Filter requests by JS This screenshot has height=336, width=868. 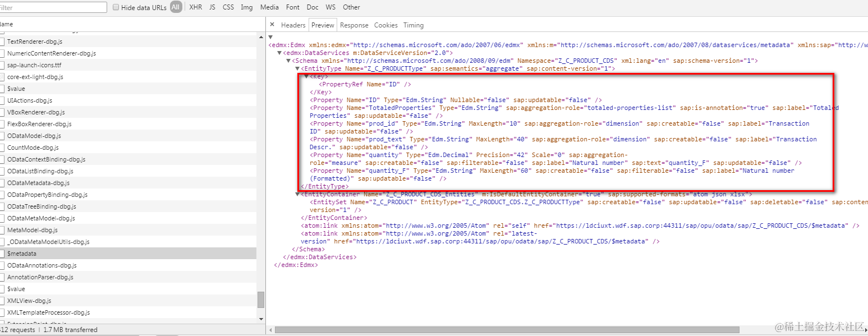coord(212,7)
